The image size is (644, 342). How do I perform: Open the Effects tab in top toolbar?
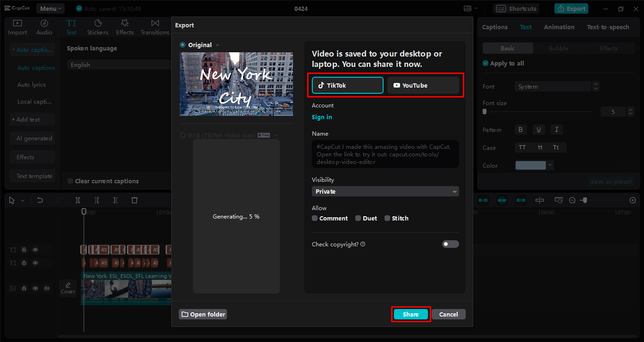125,27
